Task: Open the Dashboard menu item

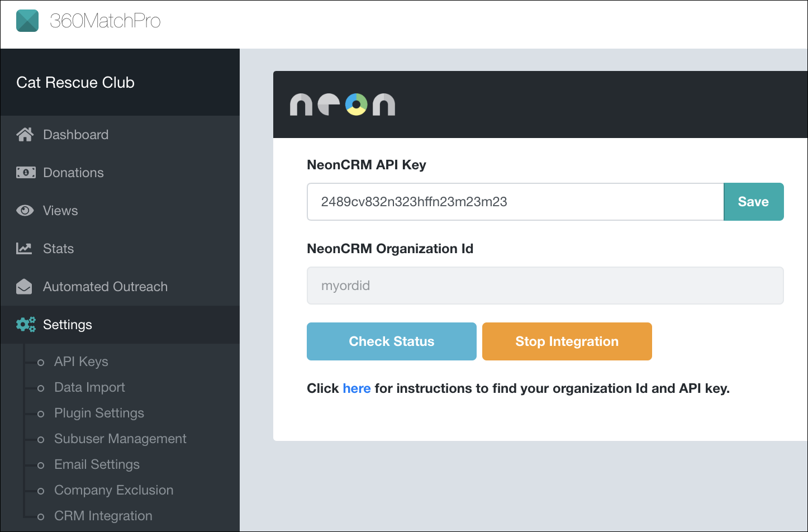Action: (x=120, y=135)
